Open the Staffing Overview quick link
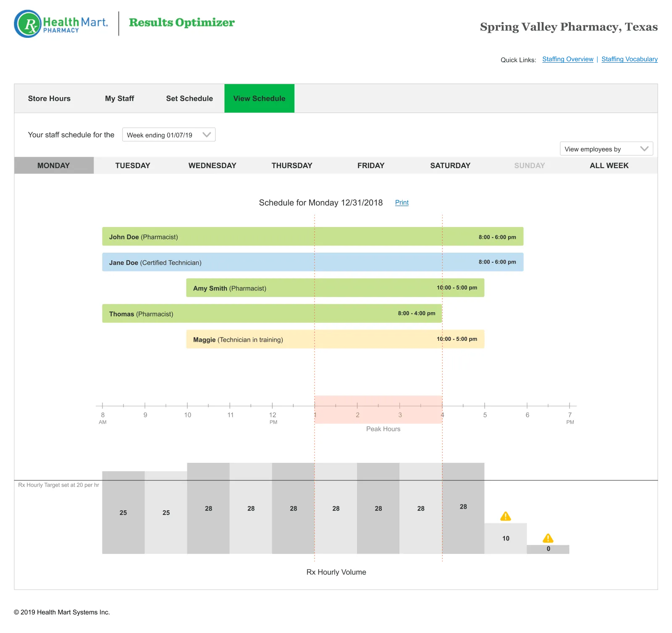This screenshot has height=633, width=672. (x=568, y=59)
